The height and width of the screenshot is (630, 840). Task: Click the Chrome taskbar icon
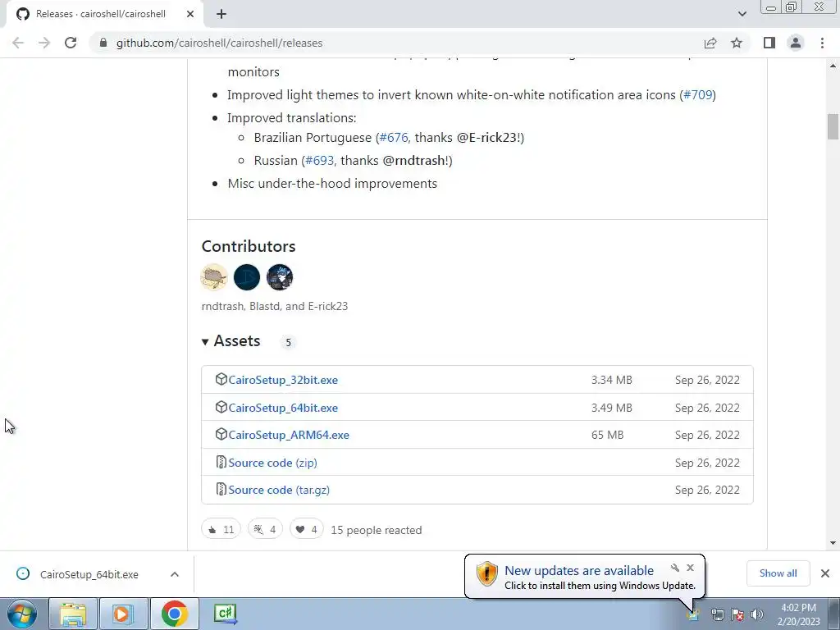coord(174,614)
